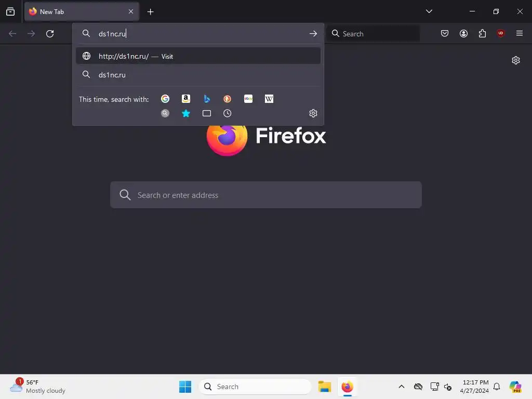
Task: Go back with the back arrow
Action: [12, 34]
